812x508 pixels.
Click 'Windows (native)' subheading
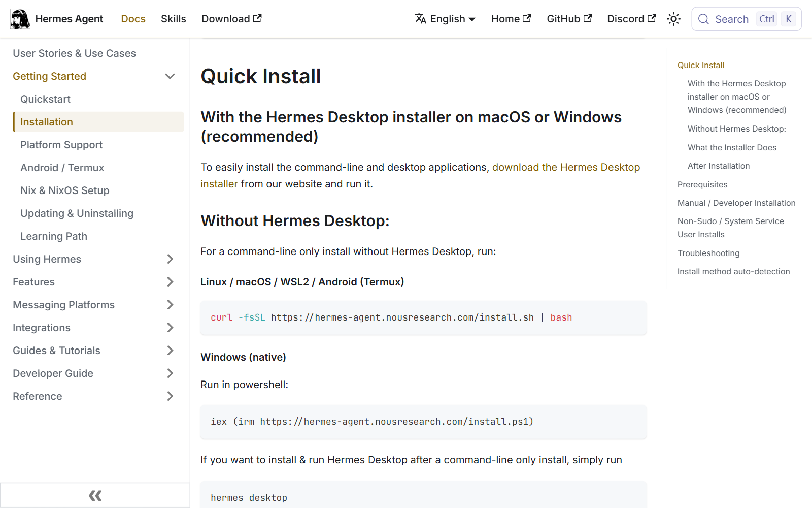coord(243,357)
